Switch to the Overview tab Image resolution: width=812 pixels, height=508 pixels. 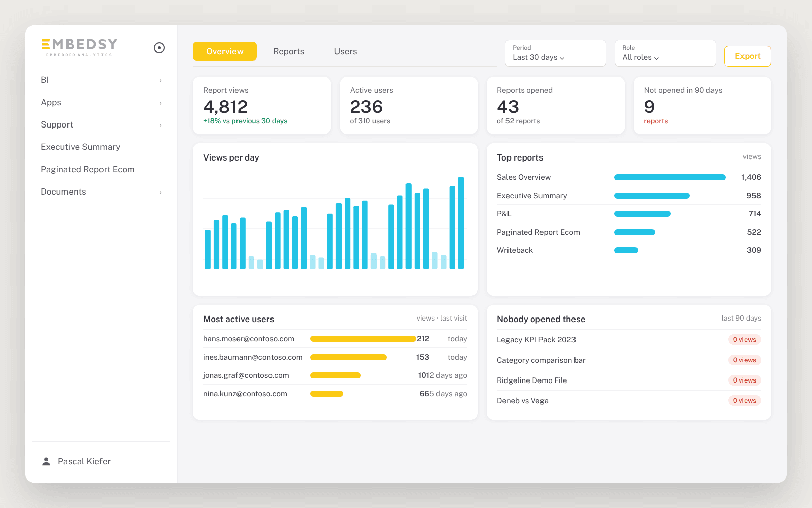225,51
